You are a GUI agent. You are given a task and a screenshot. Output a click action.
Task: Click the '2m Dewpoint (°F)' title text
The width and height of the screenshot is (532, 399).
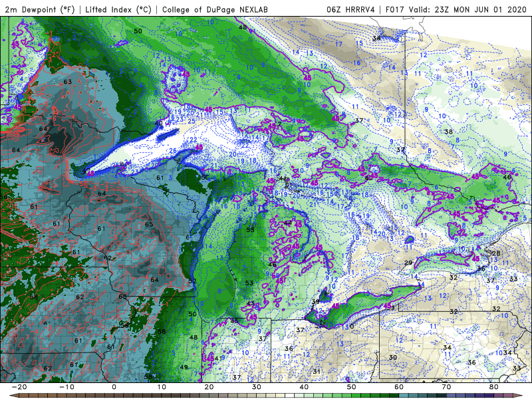click(40, 9)
